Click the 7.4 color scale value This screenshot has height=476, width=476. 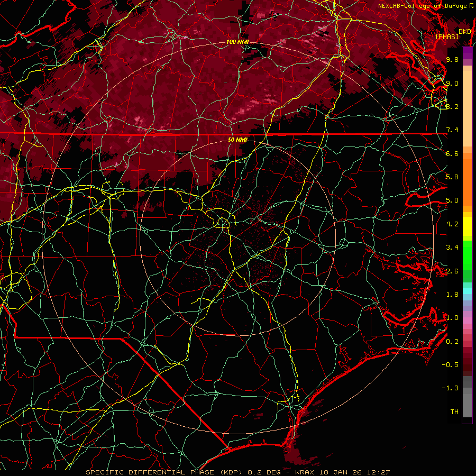coord(452,130)
